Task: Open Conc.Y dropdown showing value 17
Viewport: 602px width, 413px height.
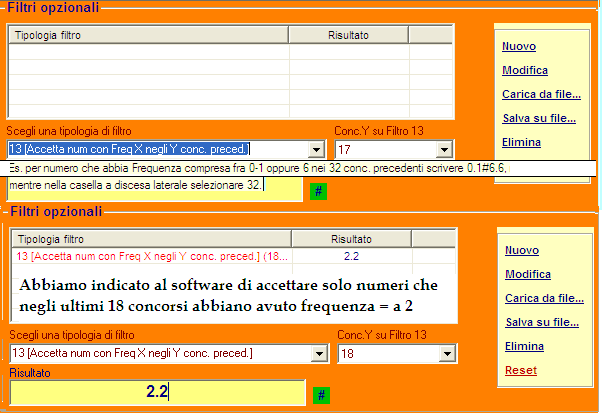Action: (445, 150)
